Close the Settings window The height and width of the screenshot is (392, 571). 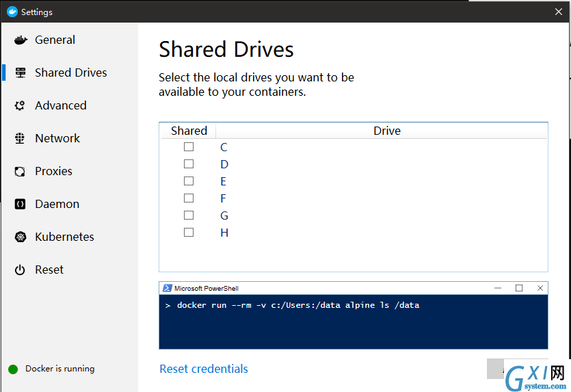[559, 12]
